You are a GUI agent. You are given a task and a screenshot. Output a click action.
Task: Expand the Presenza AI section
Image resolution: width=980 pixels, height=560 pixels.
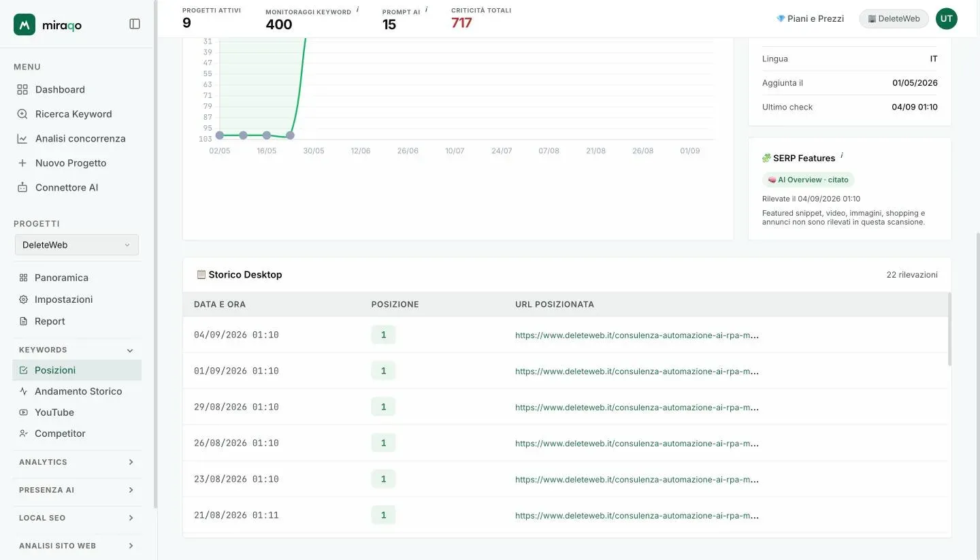[x=131, y=490]
